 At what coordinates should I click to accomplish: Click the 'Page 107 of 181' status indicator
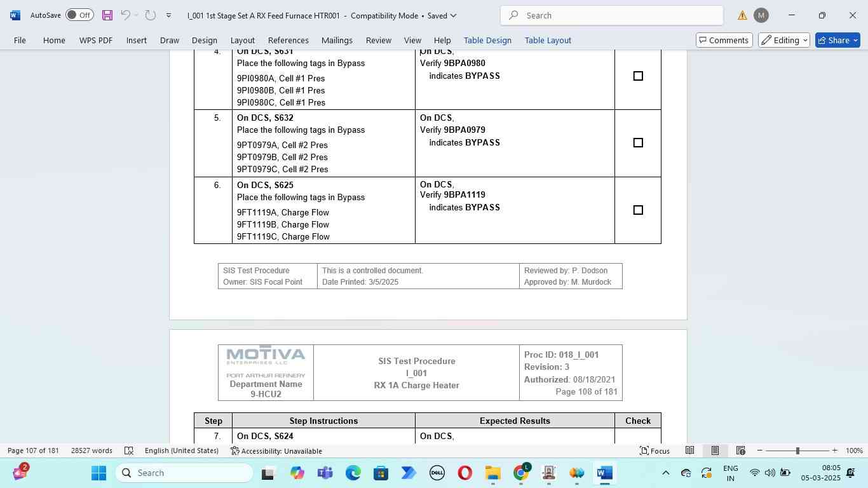33,451
